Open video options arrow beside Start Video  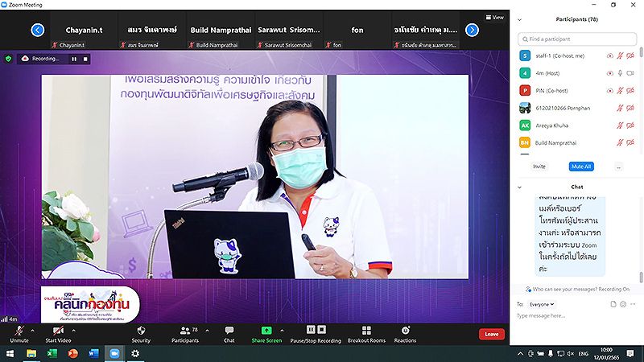[x=74, y=331]
